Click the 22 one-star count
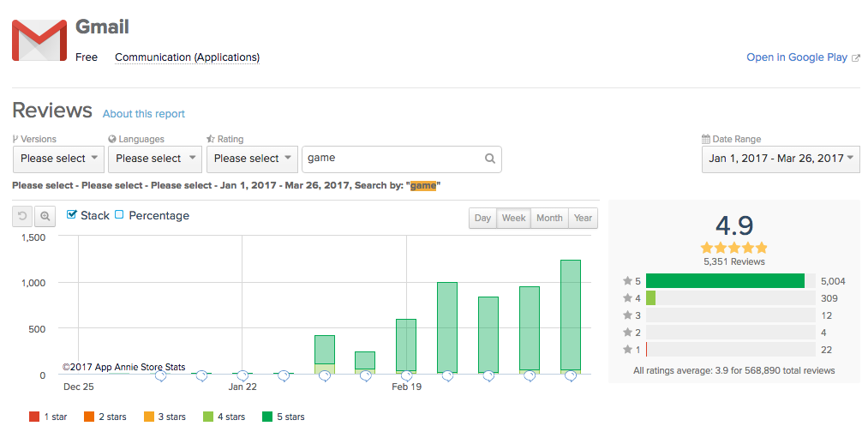 [827, 350]
